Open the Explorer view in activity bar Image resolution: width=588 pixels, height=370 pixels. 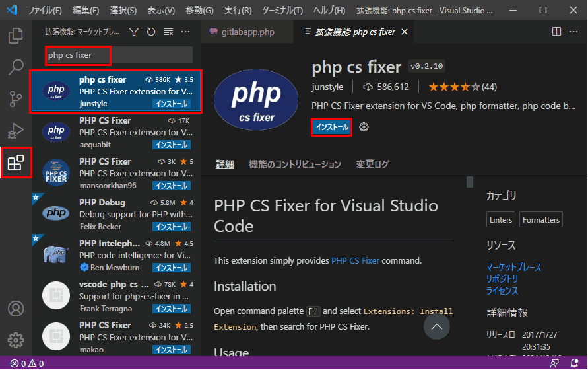pyautogui.click(x=15, y=35)
